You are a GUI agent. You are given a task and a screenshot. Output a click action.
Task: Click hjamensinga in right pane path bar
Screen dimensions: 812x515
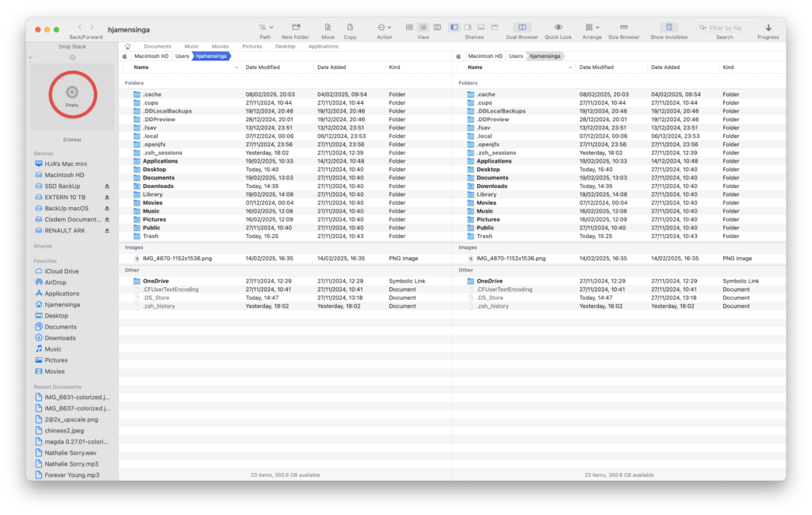[x=546, y=56]
